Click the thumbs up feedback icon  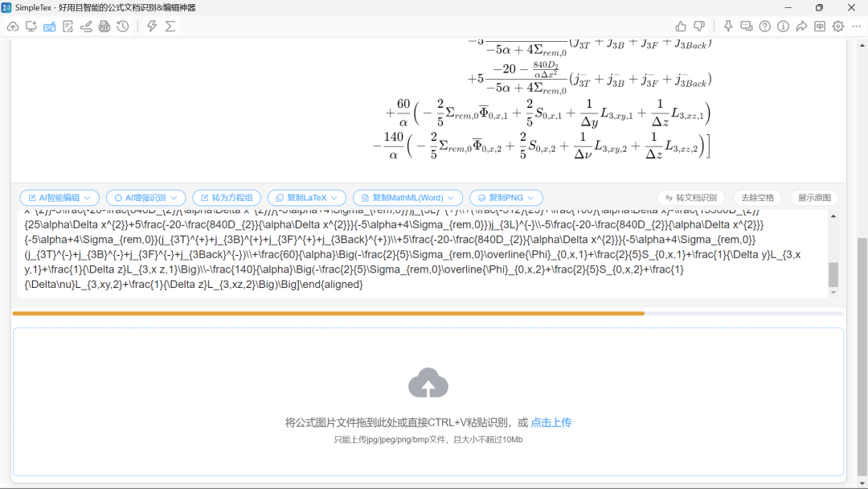681,27
